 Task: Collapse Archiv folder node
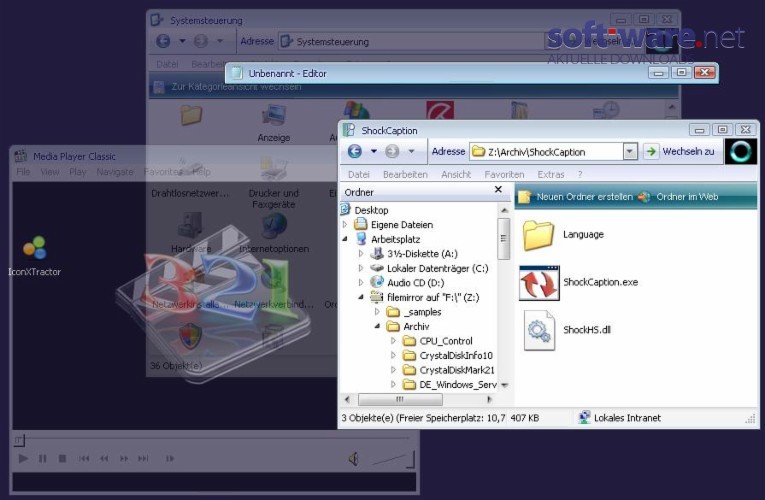[377, 326]
